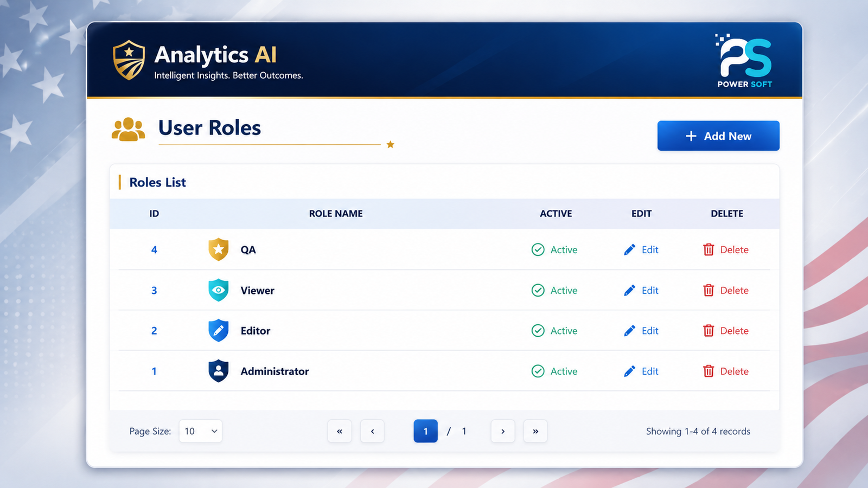868x488 pixels.
Task: Click the Analytics AI shield logo
Action: [129, 60]
